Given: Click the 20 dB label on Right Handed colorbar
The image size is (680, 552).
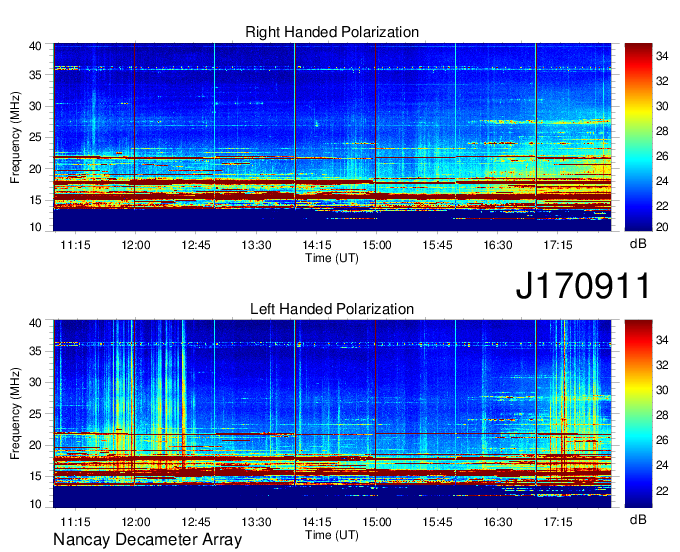Looking at the screenshot, I should [x=662, y=227].
